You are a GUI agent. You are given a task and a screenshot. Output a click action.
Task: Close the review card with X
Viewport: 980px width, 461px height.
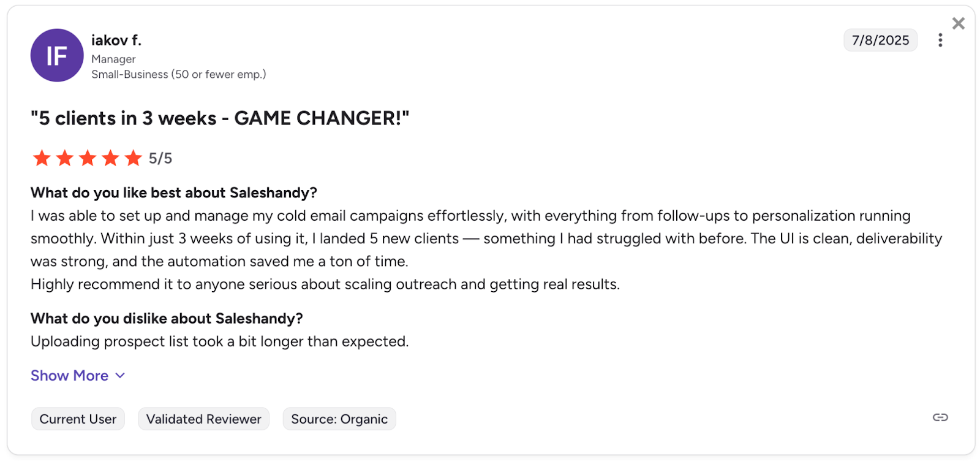click(x=959, y=23)
